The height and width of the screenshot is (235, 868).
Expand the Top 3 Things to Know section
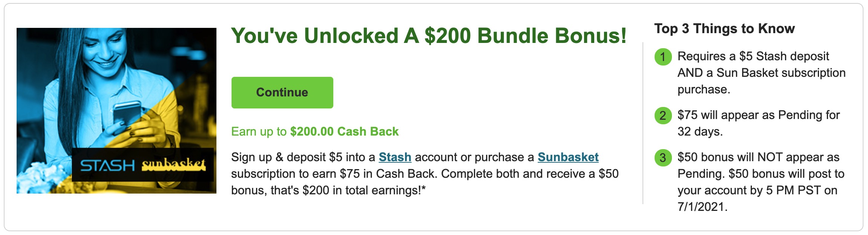coord(724,29)
